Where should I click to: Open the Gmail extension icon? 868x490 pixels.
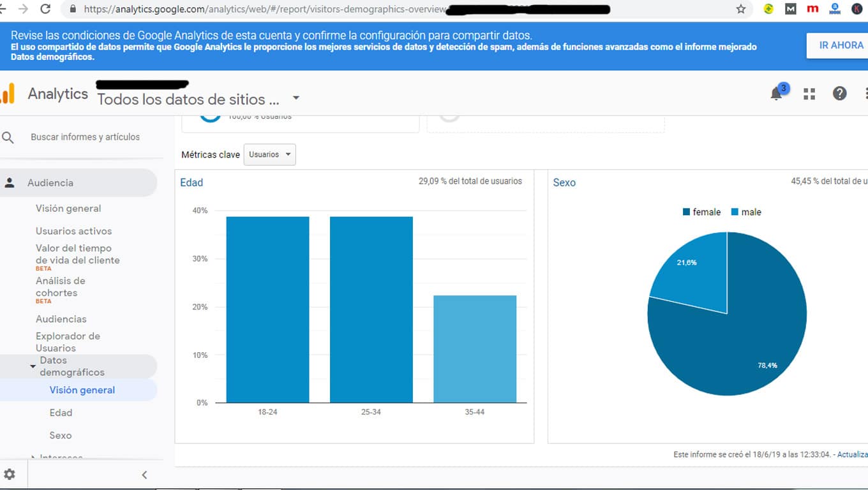click(791, 9)
